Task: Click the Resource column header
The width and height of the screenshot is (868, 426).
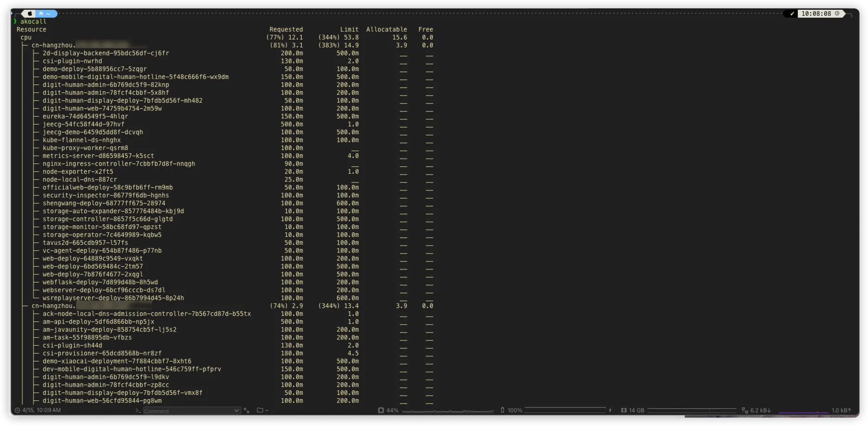Action: pos(32,29)
